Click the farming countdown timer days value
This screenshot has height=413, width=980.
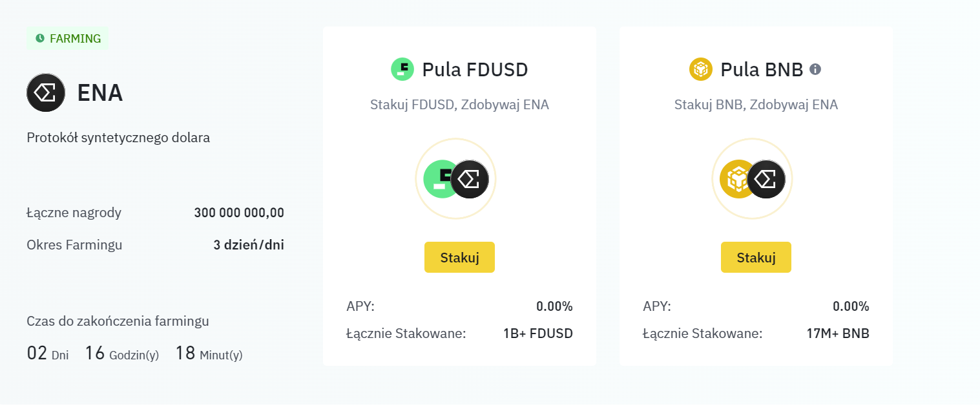37,354
